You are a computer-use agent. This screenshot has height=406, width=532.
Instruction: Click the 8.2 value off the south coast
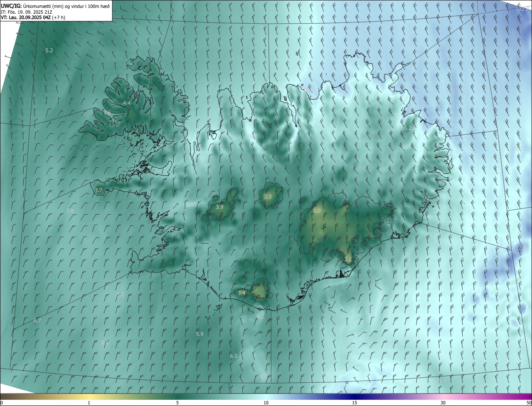(260, 316)
